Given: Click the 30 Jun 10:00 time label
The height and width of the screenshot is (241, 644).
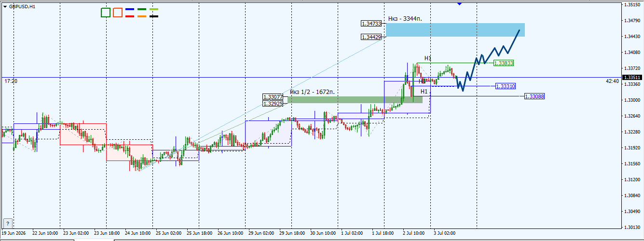Looking at the screenshot, I should click(x=323, y=233).
